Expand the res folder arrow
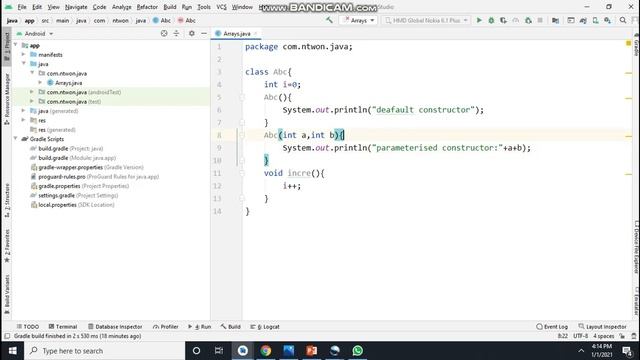 click(24, 120)
